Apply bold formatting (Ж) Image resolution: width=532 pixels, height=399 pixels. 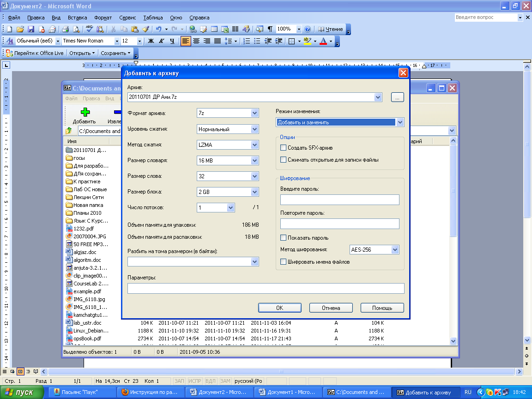(151, 41)
